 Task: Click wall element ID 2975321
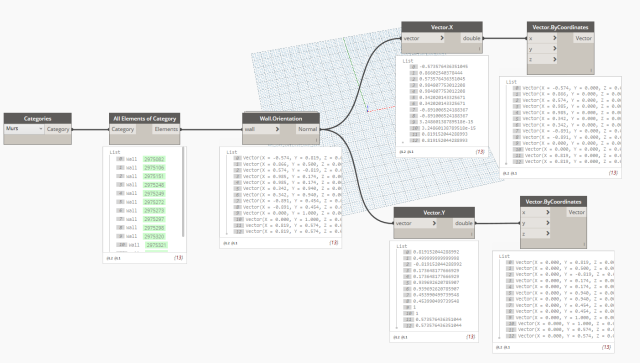pos(157,245)
